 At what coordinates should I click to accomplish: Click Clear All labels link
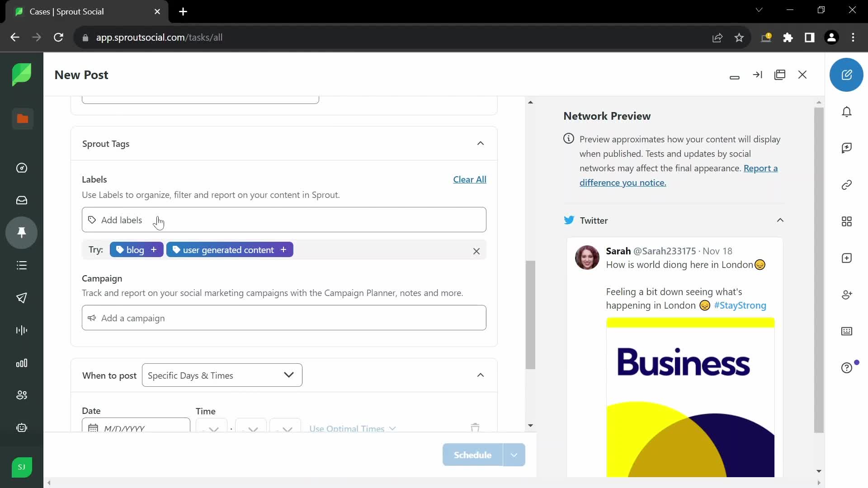tap(470, 179)
